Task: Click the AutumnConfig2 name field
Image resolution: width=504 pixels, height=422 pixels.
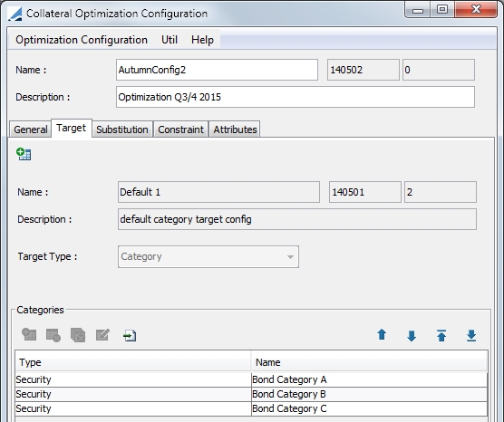Action: coord(217,70)
